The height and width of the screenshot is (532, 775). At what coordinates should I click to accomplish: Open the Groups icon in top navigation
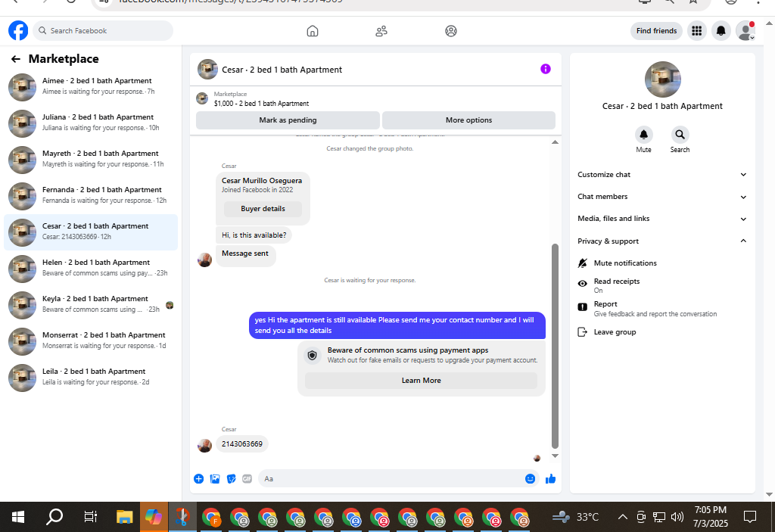click(451, 31)
